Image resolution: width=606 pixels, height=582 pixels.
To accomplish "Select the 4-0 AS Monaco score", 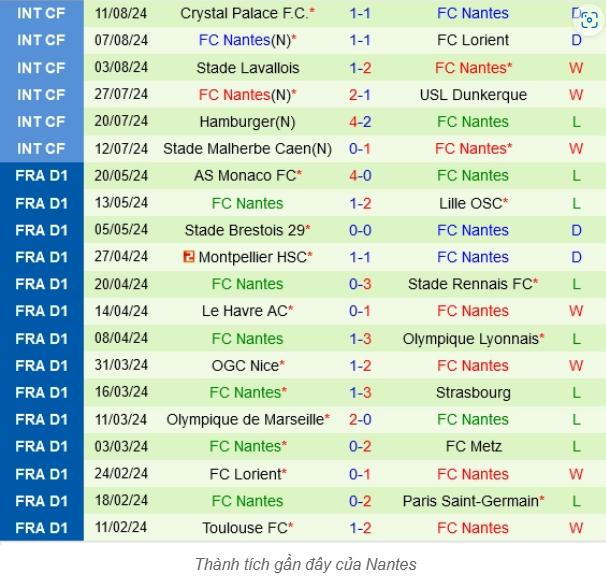I will click(360, 176).
